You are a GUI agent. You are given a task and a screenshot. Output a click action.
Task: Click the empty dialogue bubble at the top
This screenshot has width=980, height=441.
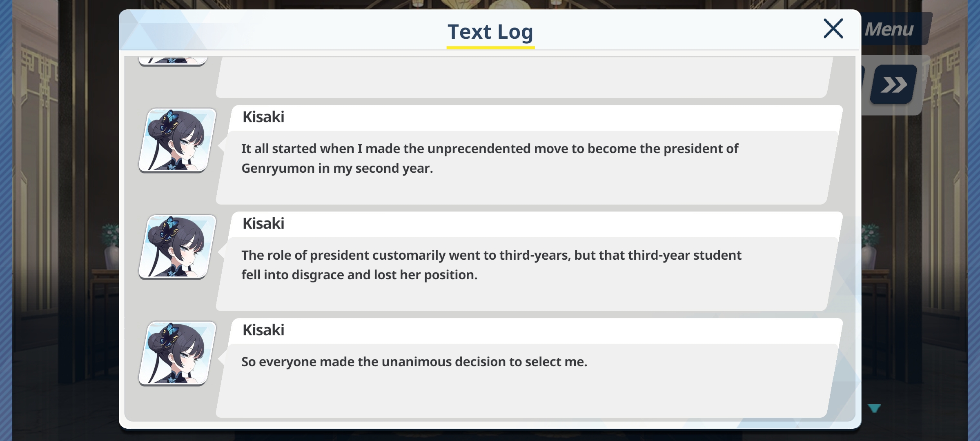(x=525, y=77)
